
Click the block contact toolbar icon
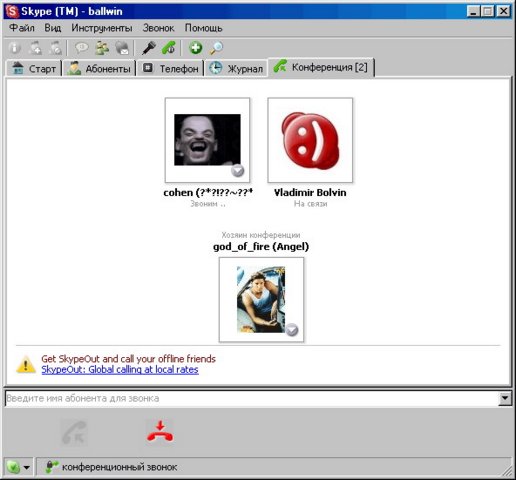(55, 48)
